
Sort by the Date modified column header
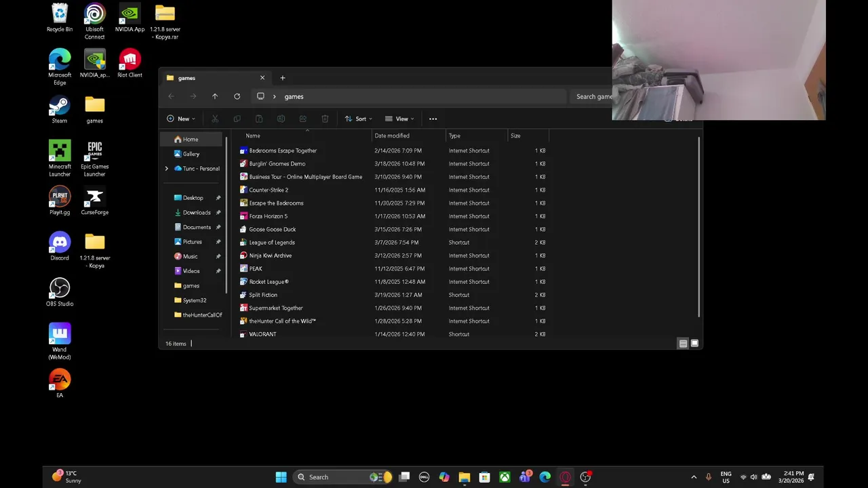(409, 136)
